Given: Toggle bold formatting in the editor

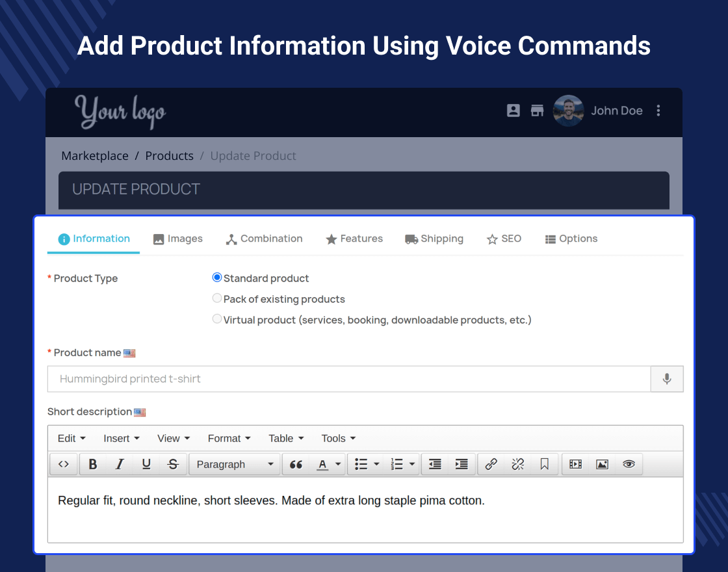Looking at the screenshot, I should click(93, 464).
